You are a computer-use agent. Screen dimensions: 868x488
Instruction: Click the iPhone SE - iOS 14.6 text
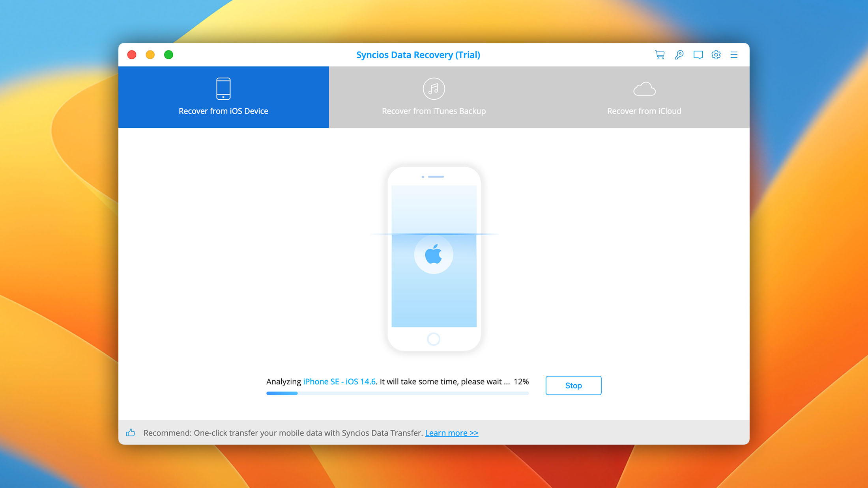click(x=339, y=382)
